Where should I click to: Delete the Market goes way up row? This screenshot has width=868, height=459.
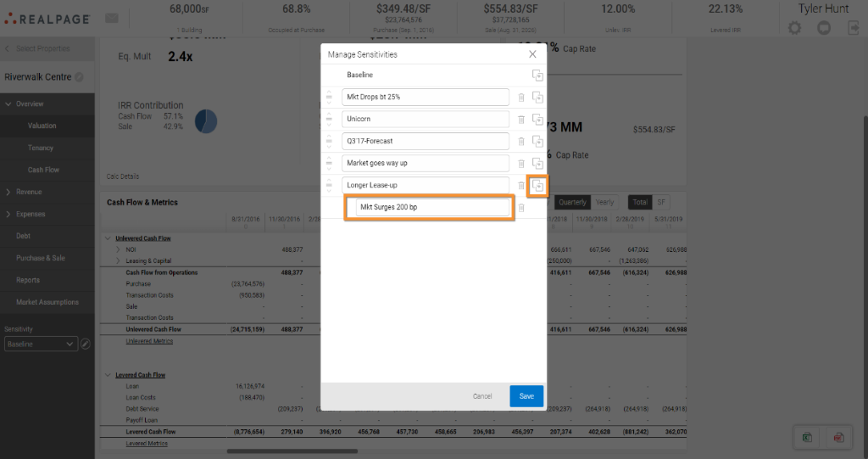pos(521,164)
